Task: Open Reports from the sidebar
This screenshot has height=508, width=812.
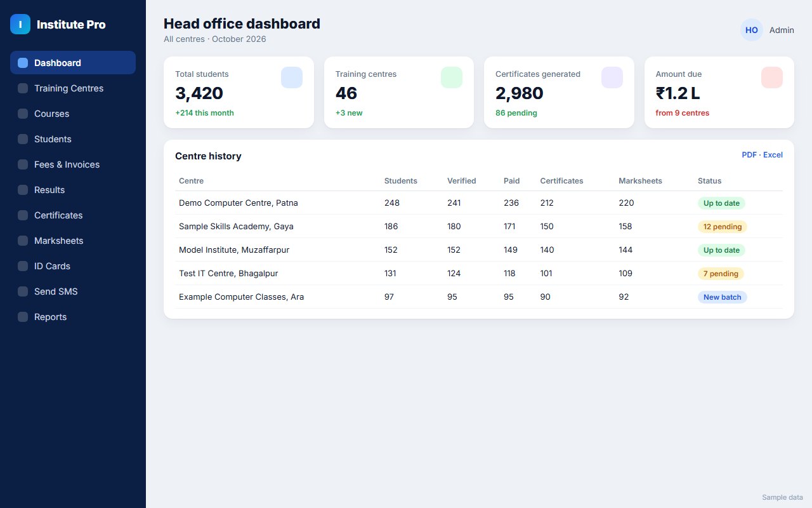Action: [x=73, y=317]
